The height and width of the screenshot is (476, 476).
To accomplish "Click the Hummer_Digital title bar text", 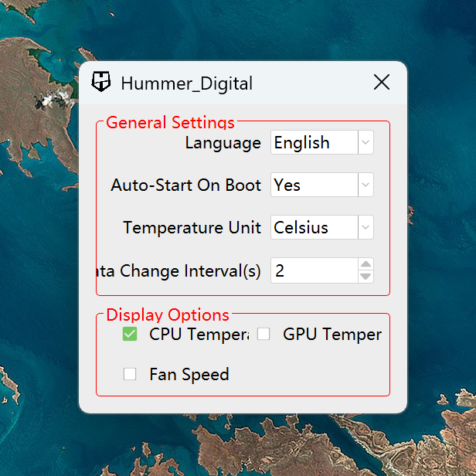I will tap(187, 83).
